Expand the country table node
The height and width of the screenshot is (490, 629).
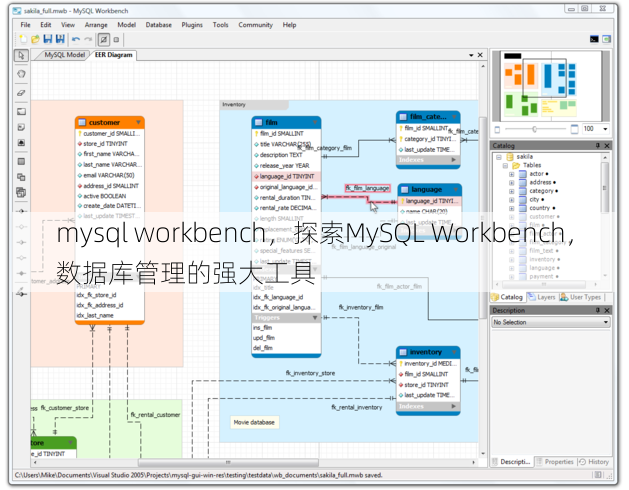point(511,208)
